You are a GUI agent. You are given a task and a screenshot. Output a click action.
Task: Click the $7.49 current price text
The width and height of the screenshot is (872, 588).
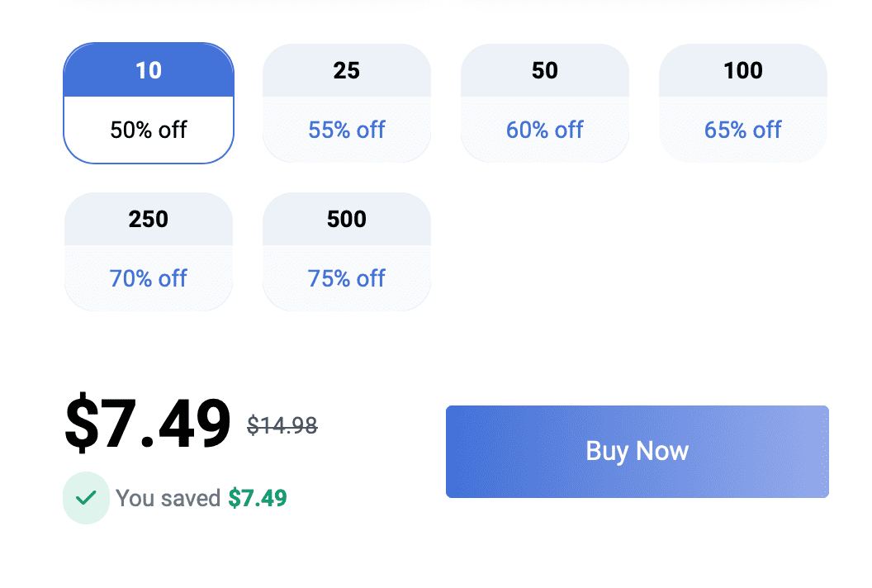(147, 422)
